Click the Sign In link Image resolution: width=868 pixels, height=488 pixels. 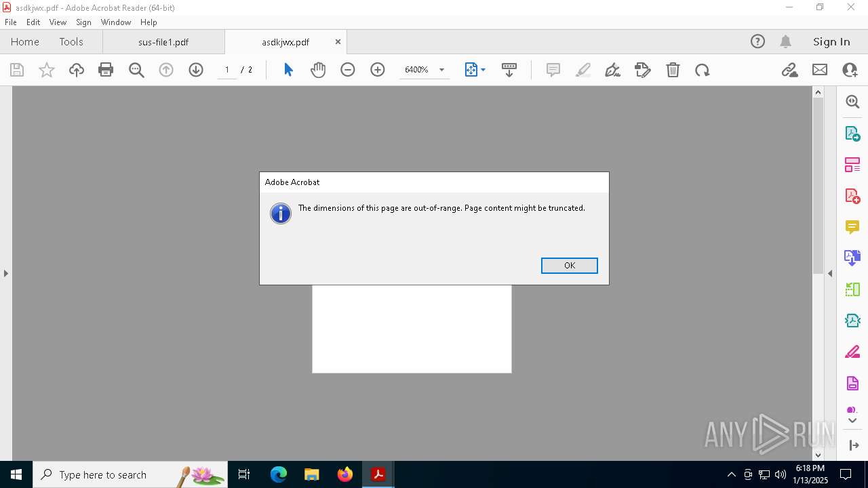pyautogui.click(x=831, y=42)
